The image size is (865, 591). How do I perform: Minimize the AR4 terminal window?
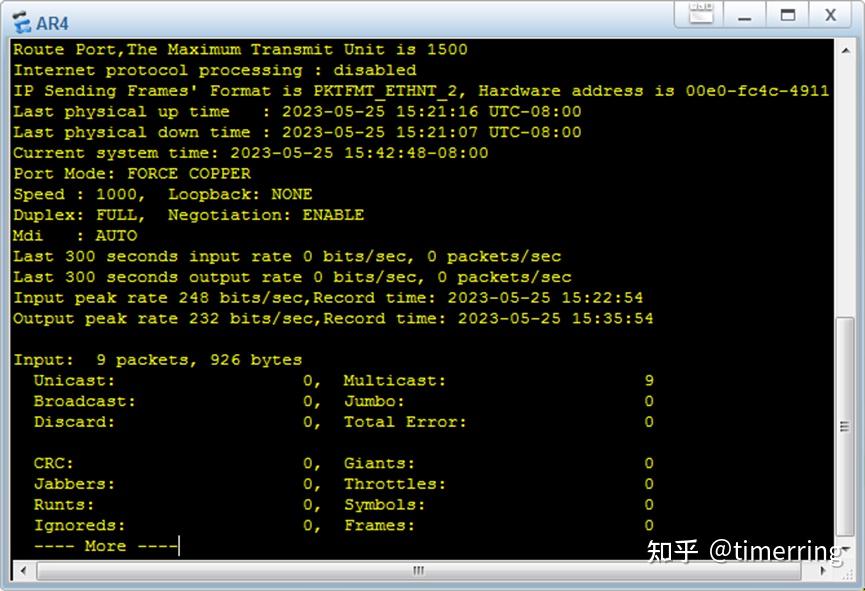pos(744,15)
